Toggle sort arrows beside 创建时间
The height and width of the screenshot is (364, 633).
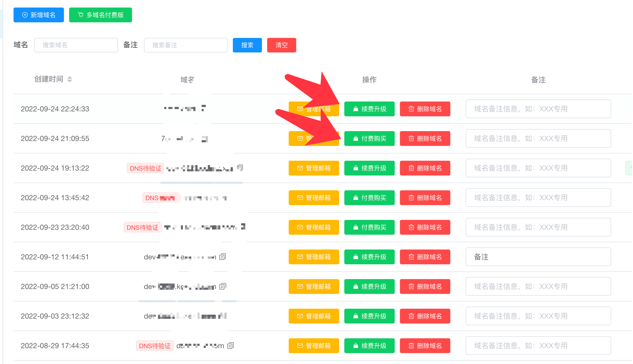click(x=70, y=79)
